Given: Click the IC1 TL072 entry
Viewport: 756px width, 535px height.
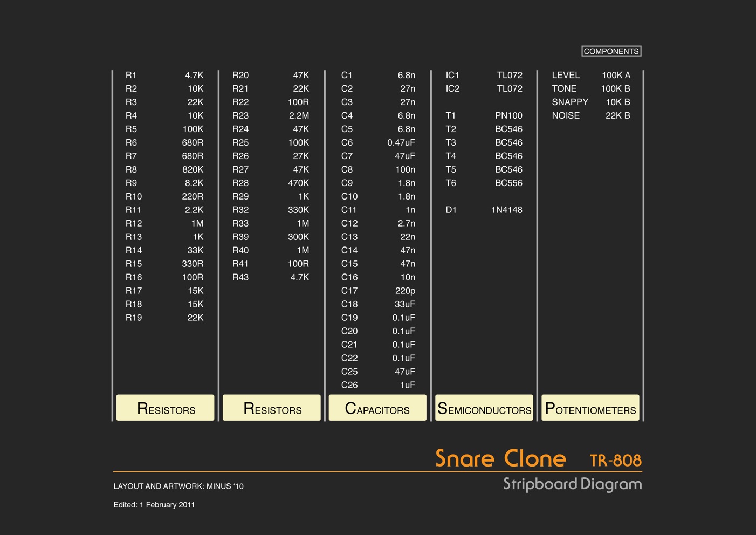Looking at the screenshot, I should pos(484,76).
